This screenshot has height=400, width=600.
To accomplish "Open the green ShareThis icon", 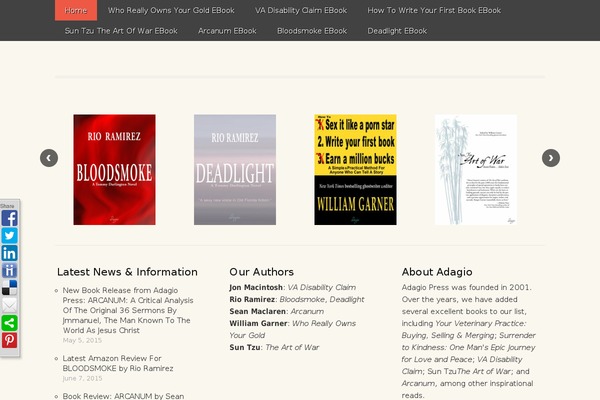I will 9,323.
